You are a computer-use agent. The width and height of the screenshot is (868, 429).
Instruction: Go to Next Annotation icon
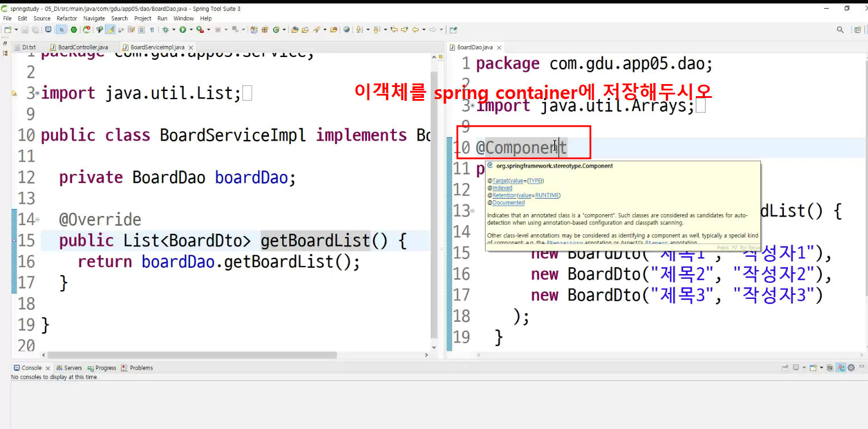click(359, 29)
